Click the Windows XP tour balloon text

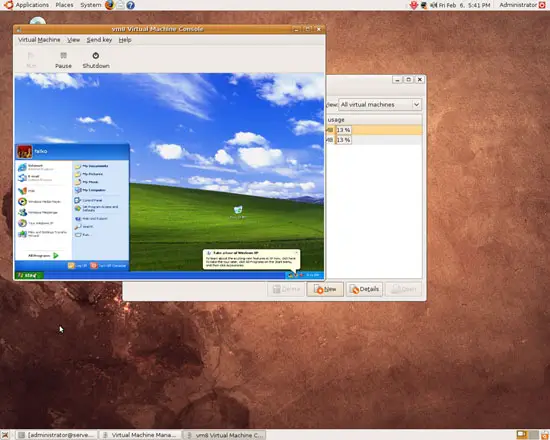251,262
